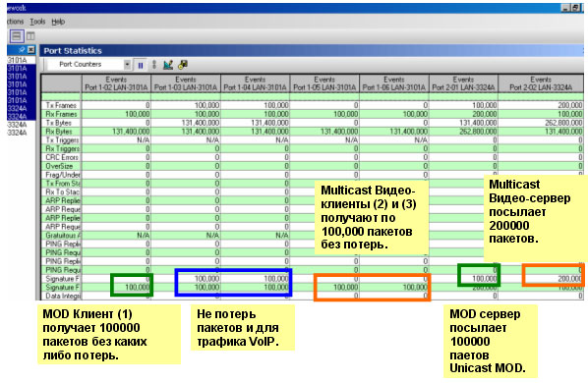This screenshot has height=383, width=588.
Task: Click the Tx Frames row label
Action: [x=61, y=106]
